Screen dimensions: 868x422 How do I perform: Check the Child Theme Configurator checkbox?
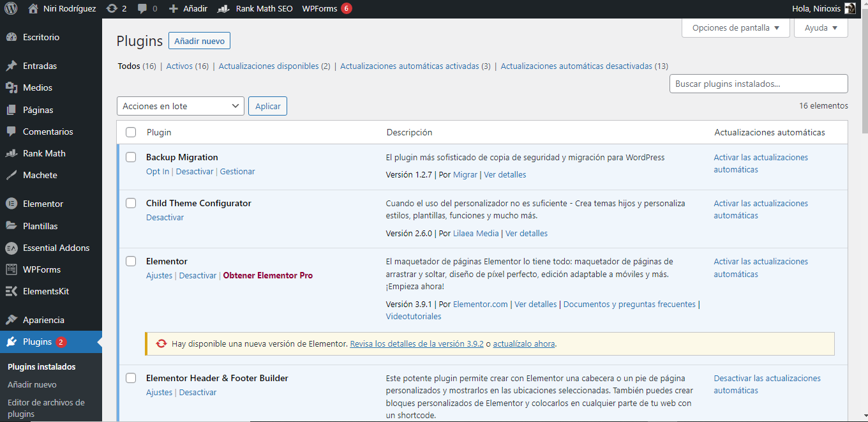coord(131,203)
